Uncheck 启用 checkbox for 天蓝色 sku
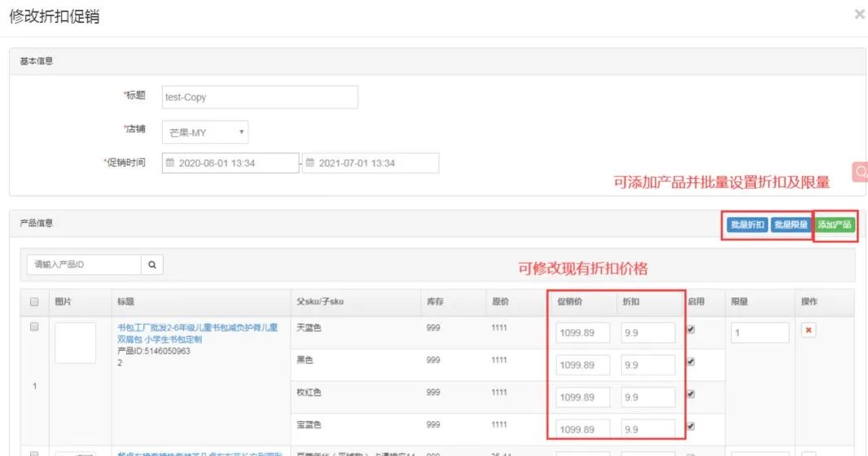 pos(691,330)
